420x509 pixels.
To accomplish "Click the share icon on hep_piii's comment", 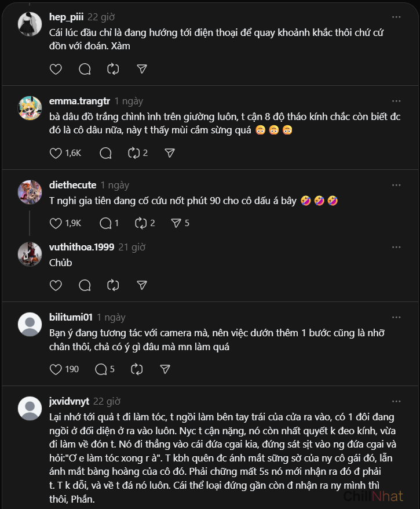I will (x=141, y=69).
